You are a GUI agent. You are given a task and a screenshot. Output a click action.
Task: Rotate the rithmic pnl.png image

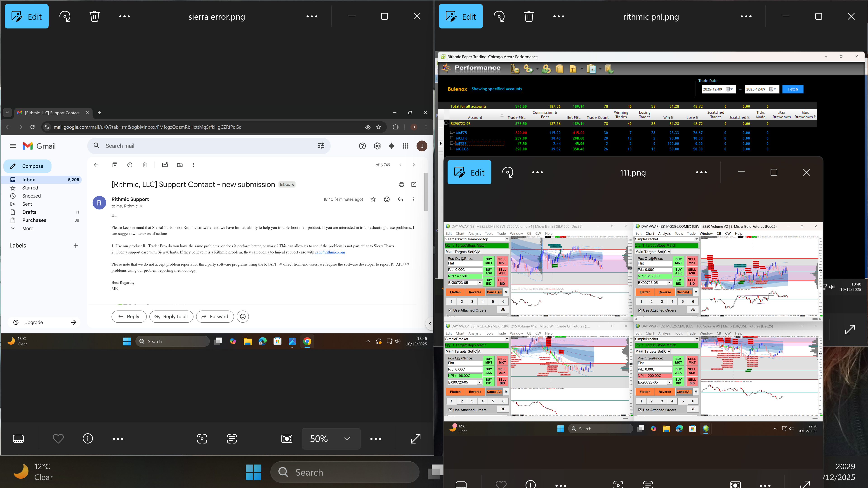click(499, 16)
